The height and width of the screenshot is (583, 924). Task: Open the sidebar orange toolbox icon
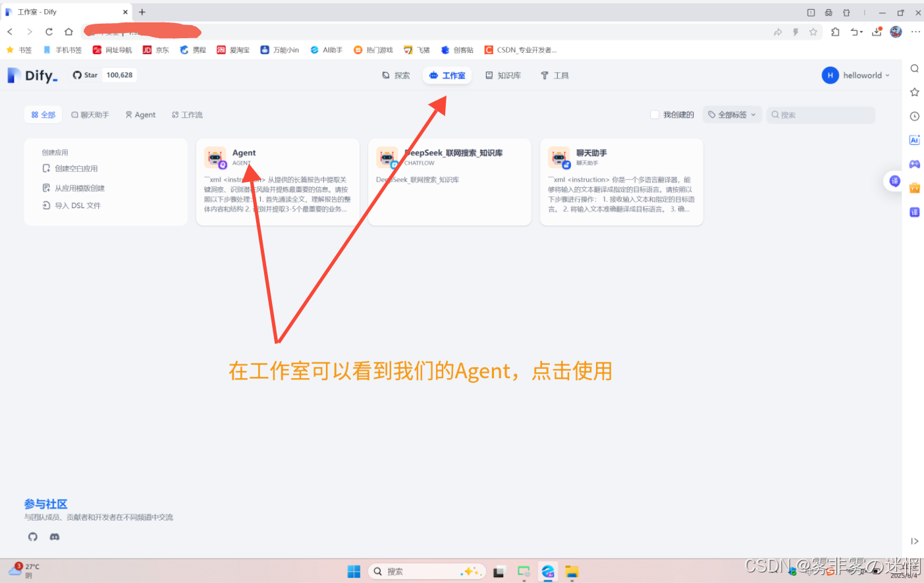[x=915, y=188]
